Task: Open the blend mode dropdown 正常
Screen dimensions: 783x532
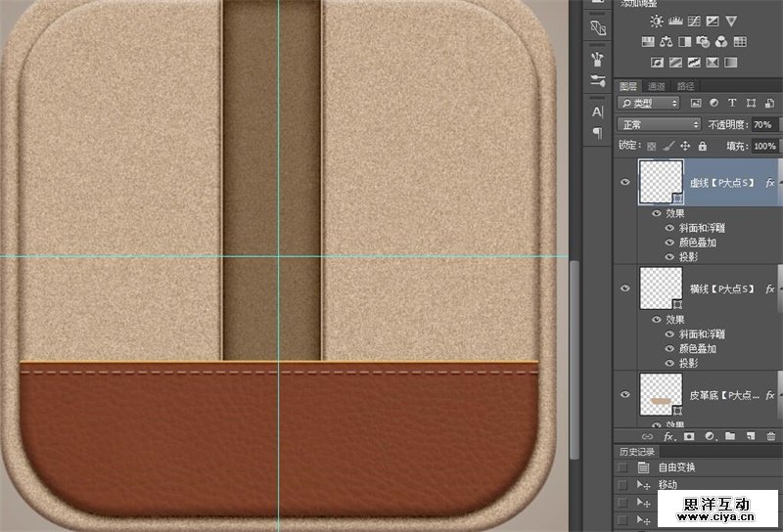Action: pyautogui.click(x=659, y=125)
